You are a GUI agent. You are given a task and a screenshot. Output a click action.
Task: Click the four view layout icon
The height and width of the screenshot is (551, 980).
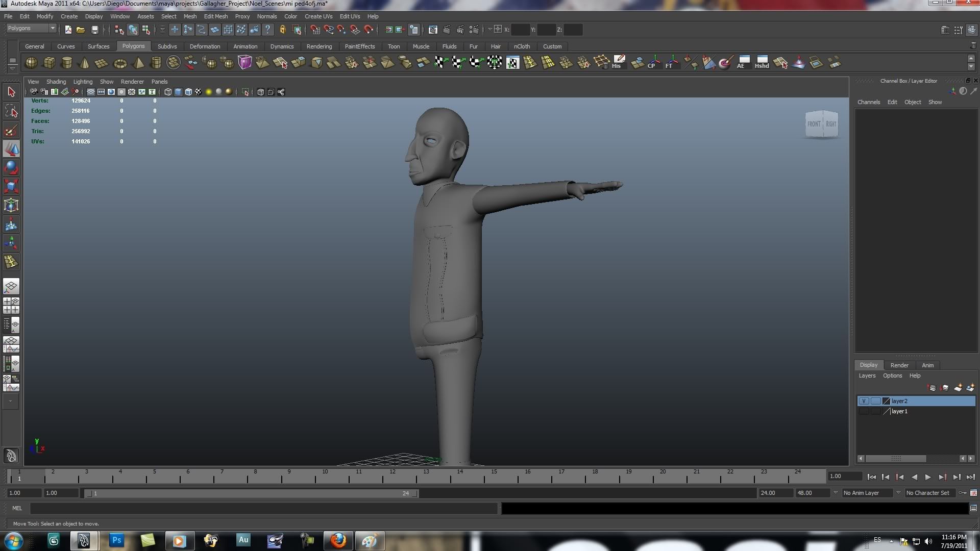(x=11, y=305)
